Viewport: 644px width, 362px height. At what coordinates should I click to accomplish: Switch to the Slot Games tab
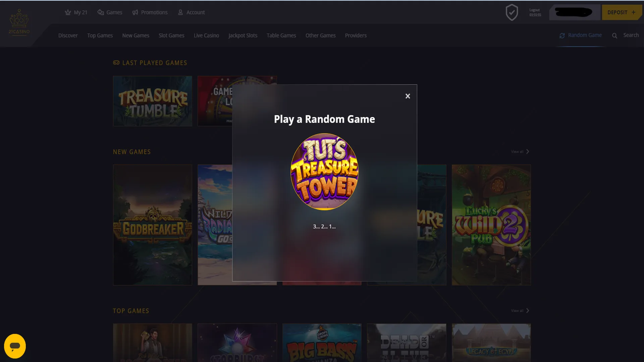click(x=171, y=35)
